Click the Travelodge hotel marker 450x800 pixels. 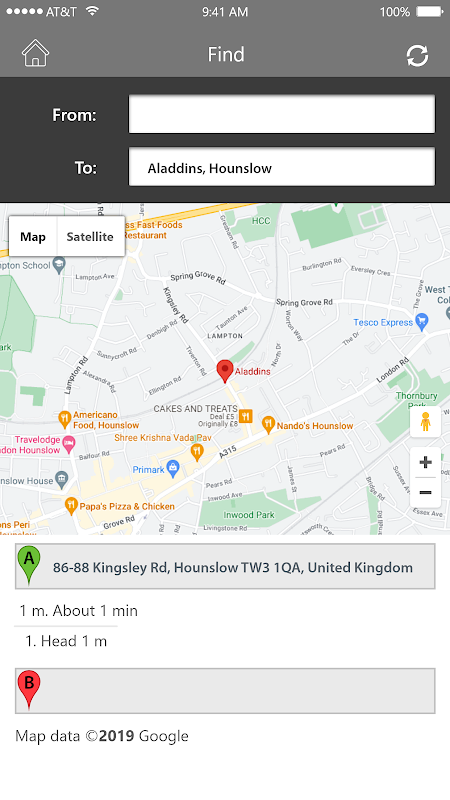[x=69, y=443]
